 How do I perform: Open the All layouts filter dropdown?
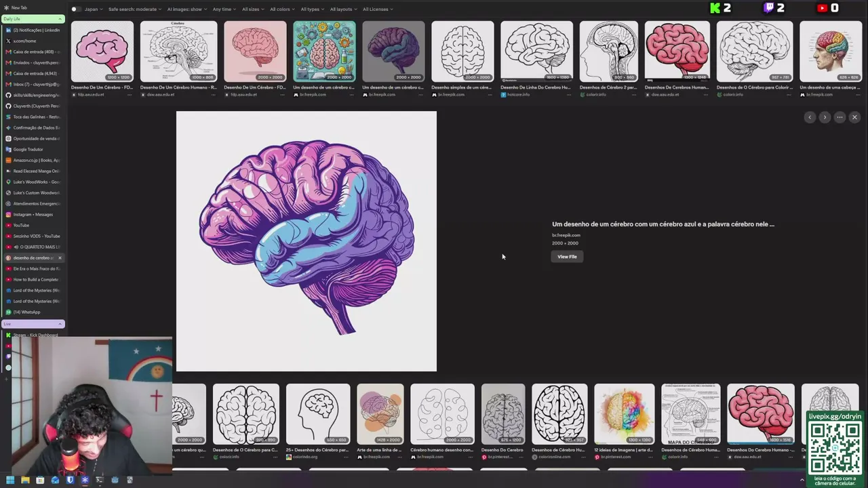point(343,9)
